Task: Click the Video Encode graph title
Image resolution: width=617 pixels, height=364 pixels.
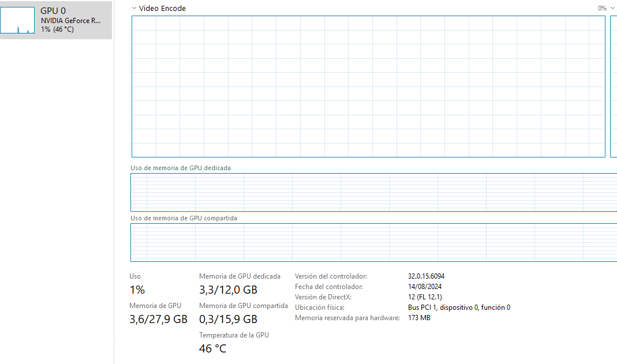Action: tap(162, 9)
